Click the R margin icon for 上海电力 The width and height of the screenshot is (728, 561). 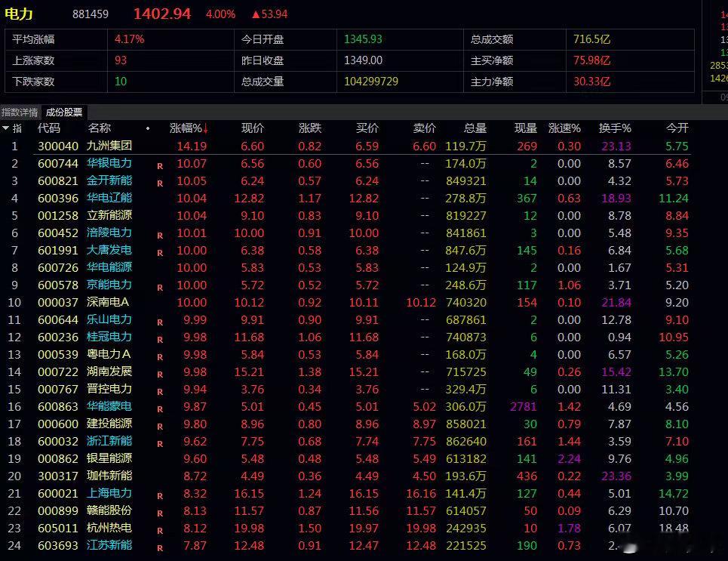click(160, 495)
